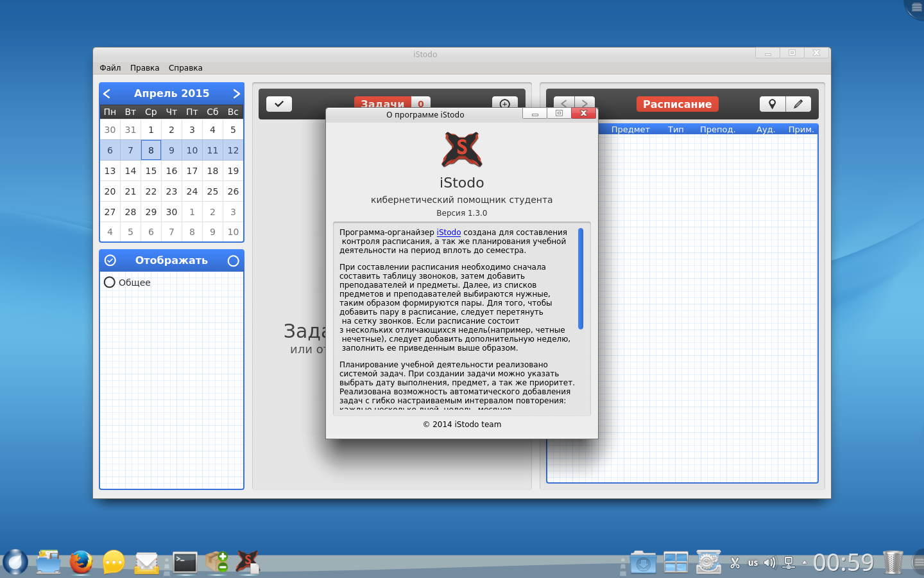This screenshot has height=578, width=924.
Task: Go to the previous month in the calendar
Action: (107, 94)
